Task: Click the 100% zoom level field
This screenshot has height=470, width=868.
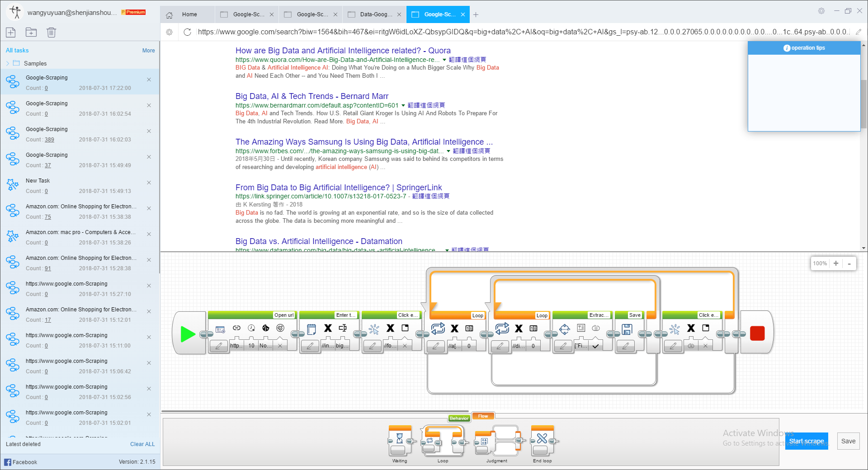Action: pos(820,263)
